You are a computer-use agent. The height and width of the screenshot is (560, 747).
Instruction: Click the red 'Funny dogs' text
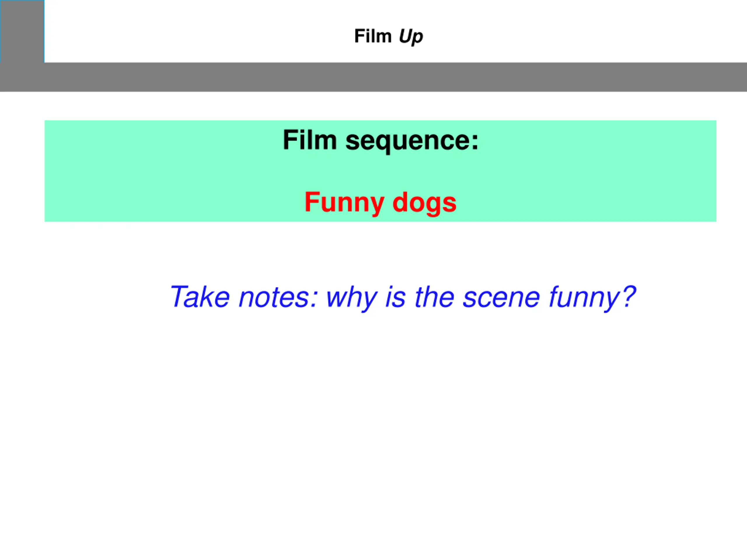(x=381, y=202)
